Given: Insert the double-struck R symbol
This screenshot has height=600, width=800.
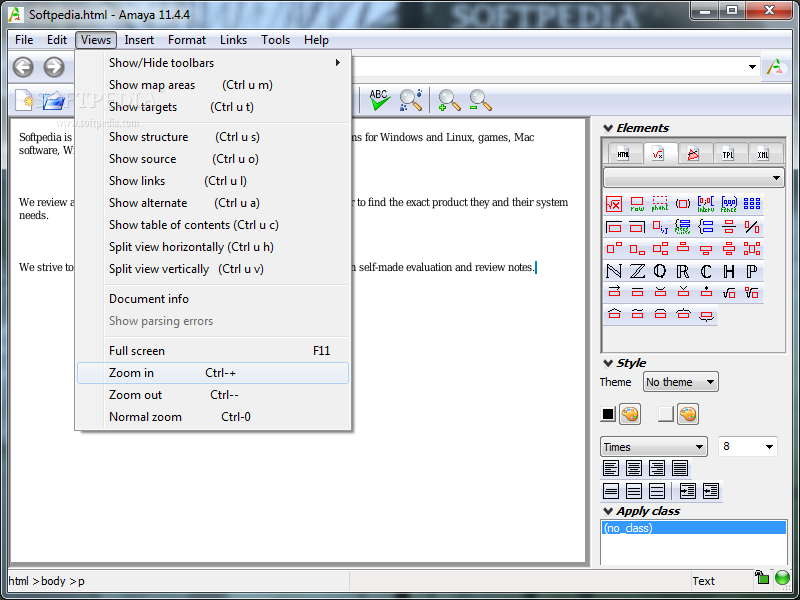Looking at the screenshot, I should (683, 271).
